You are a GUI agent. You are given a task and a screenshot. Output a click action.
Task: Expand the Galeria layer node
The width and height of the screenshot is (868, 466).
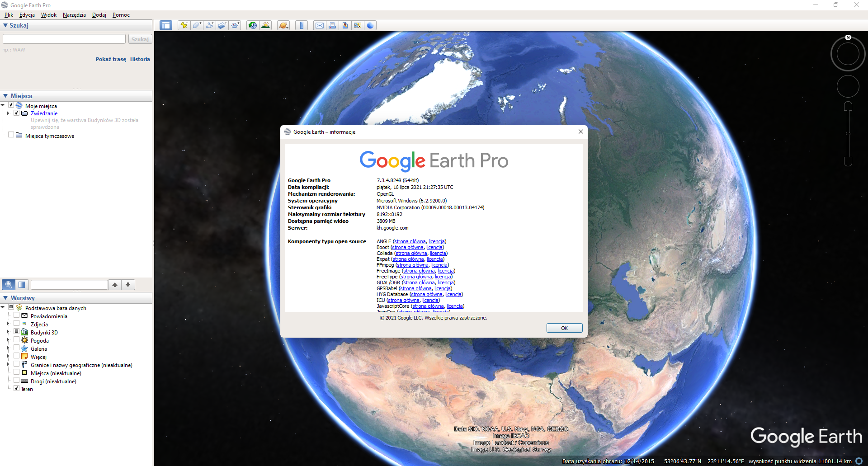point(8,348)
